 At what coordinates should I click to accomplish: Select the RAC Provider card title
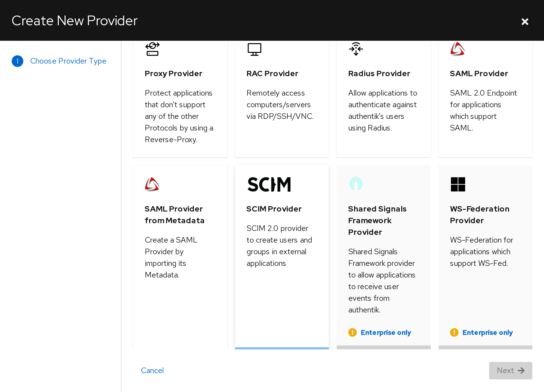(x=272, y=73)
